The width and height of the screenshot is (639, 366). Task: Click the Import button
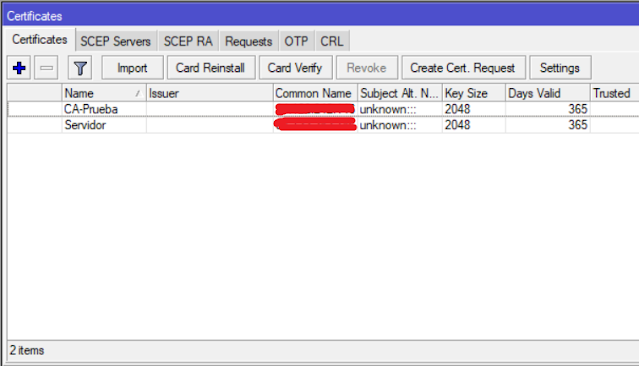click(132, 68)
